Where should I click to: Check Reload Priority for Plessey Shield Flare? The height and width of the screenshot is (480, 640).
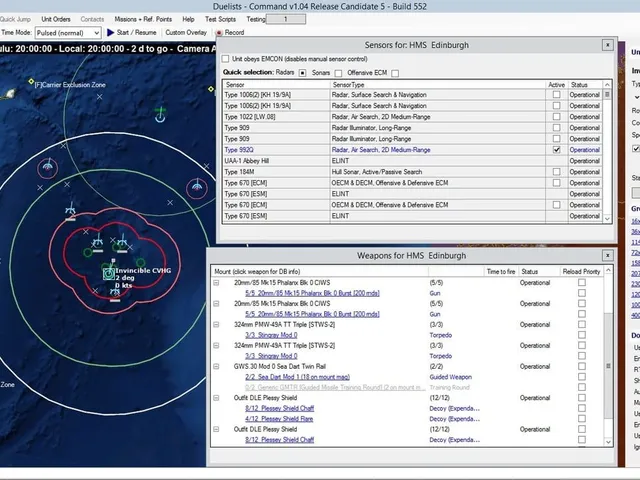(582, 418)
